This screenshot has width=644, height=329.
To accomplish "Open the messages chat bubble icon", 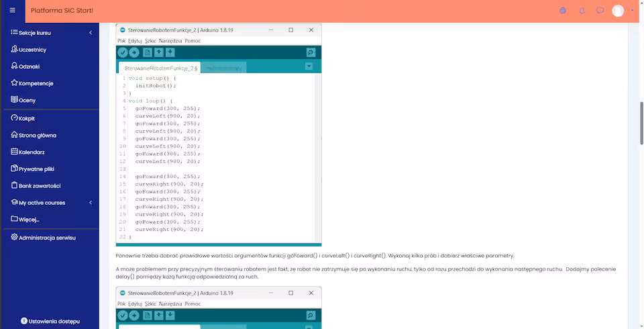I will pos(600,11).
